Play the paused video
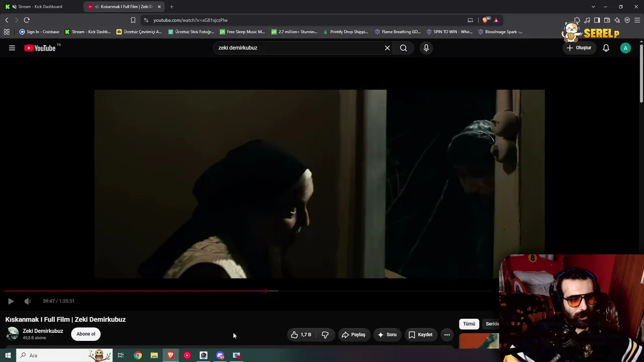Image resolution: width=644 pixels, height=362 pixels. [x=11, y=301]
